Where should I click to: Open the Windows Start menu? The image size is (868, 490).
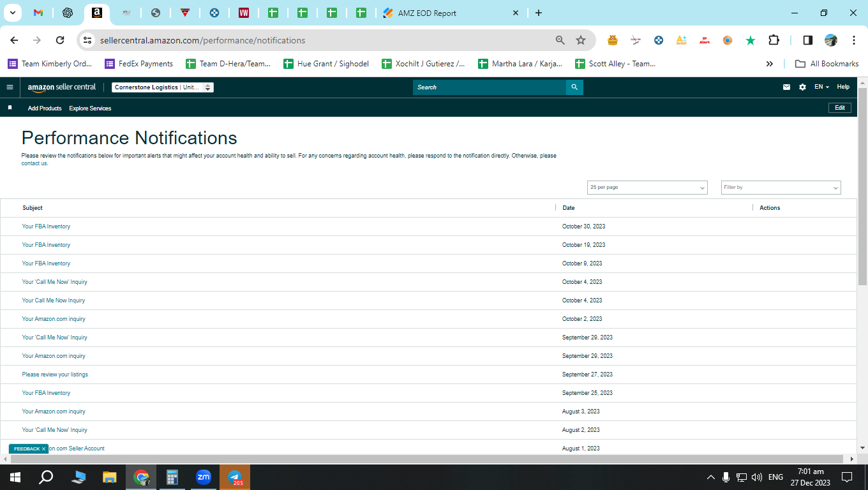click(x=15, y=477)
